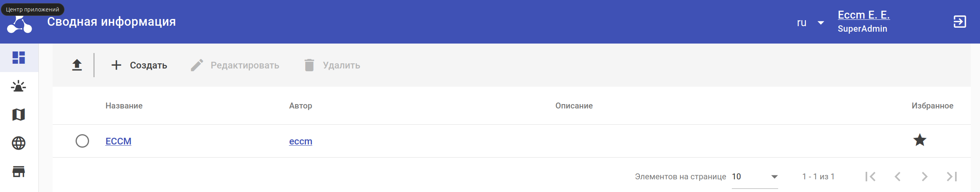The height and width of the screenshot is (192, 980).
Task: Open the store icon in sidebar
Action: coord(19,171)
